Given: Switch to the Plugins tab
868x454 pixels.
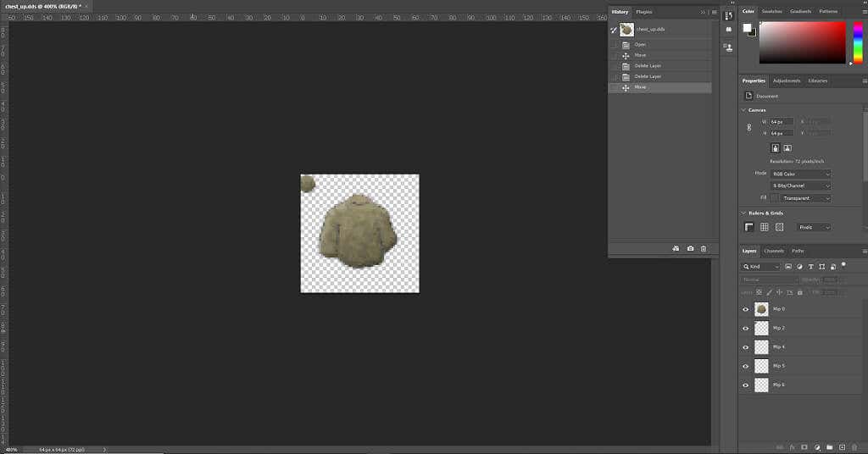Looking at the screenshot, I should point(644,12).
